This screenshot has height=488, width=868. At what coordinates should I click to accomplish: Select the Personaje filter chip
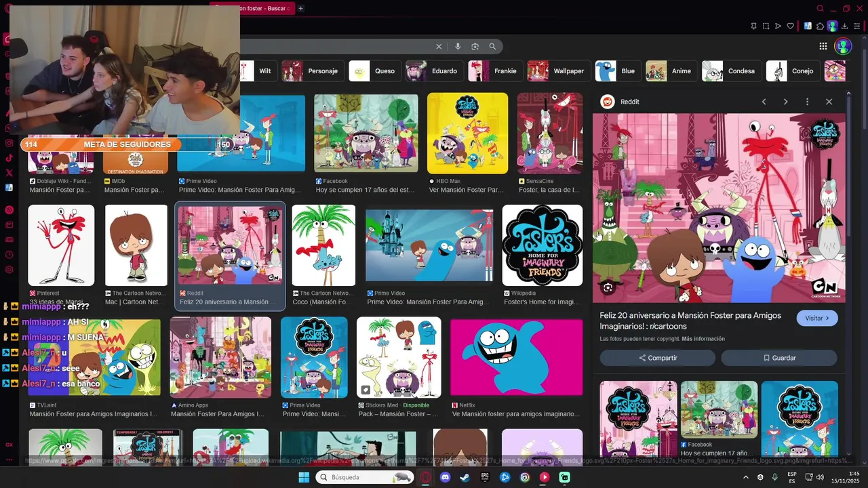(313, 70)
